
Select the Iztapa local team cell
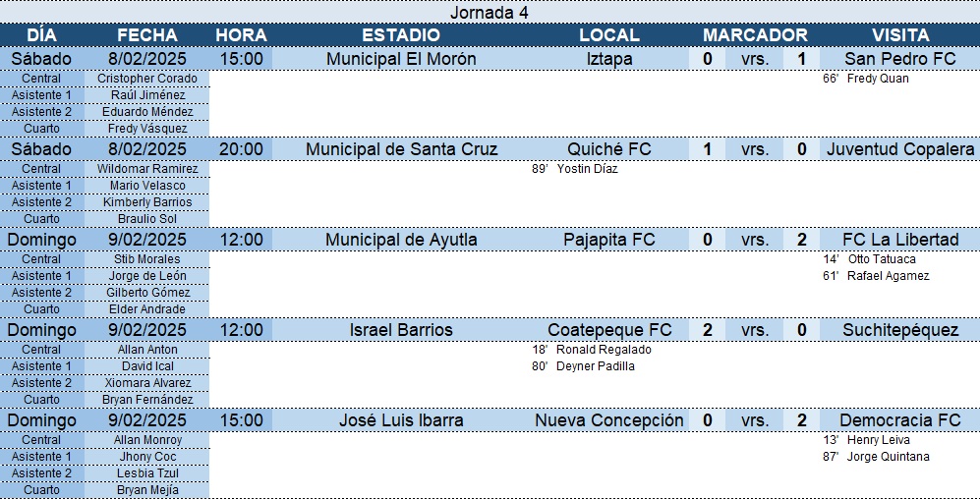[609, 59]
